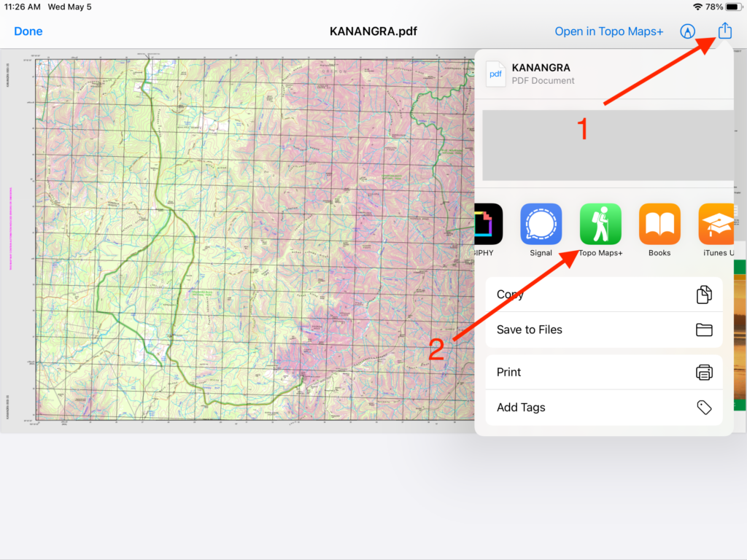Tap Open in Topo Maps+ link
The height and width of the screenshot is (560, 747).
608,31
